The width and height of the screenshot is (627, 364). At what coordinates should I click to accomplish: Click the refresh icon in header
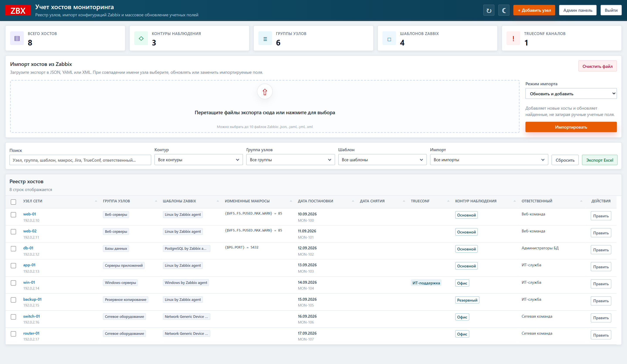pos(489,10)
